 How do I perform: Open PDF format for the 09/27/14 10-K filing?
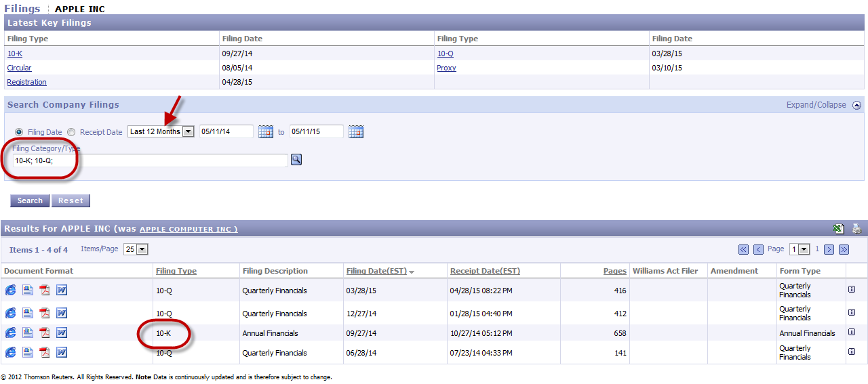(45, 333)
